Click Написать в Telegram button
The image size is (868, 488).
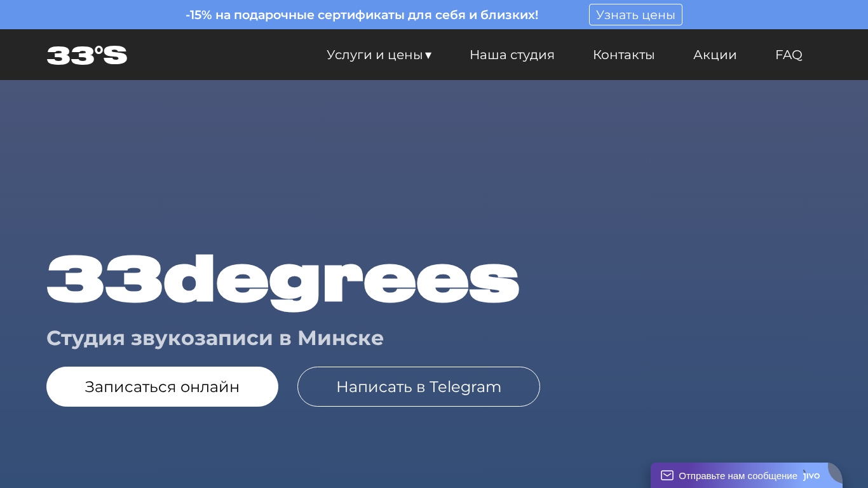[x=419, y=386]
